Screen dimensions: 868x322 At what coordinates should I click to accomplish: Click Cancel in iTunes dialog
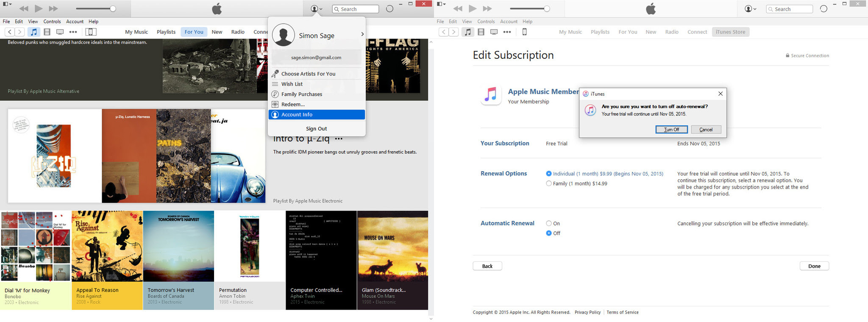pos(706,130)
